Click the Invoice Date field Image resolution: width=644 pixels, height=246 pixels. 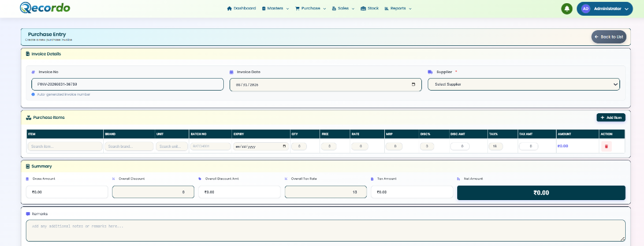point(325,84)
